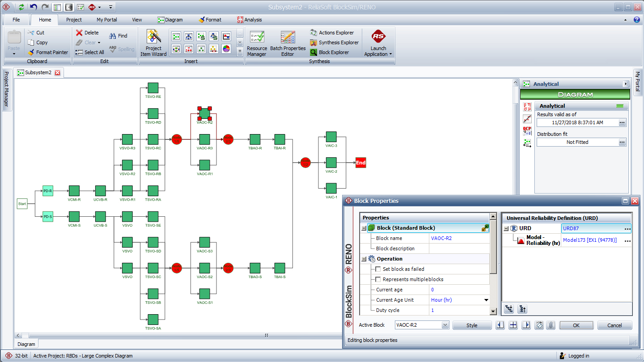Click the green refresh arrows icon
The image size is (644, 362).
(x=21, y=7)
